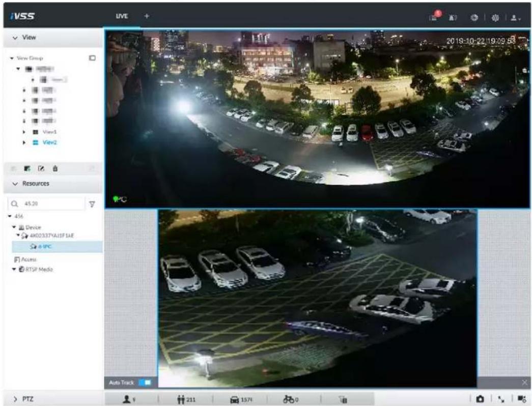The image size is (532, 406).
Task: Open the user account menu
Action: [515, 18]
